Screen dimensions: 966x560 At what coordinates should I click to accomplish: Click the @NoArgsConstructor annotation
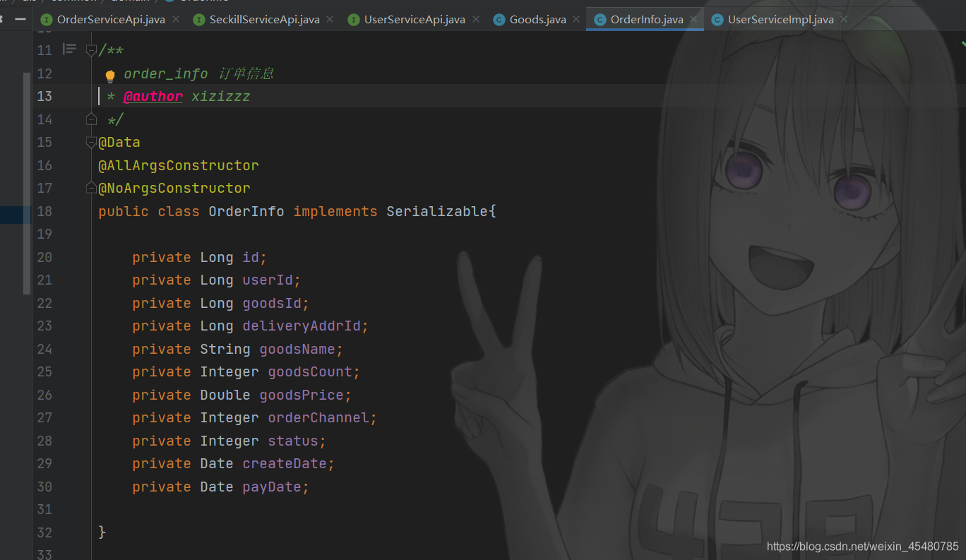(174, 188)
